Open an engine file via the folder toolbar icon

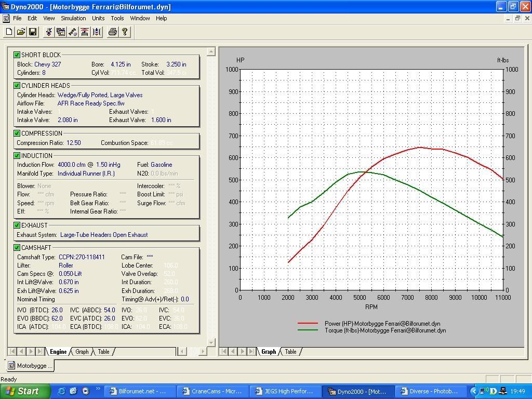tap(21, 32)
